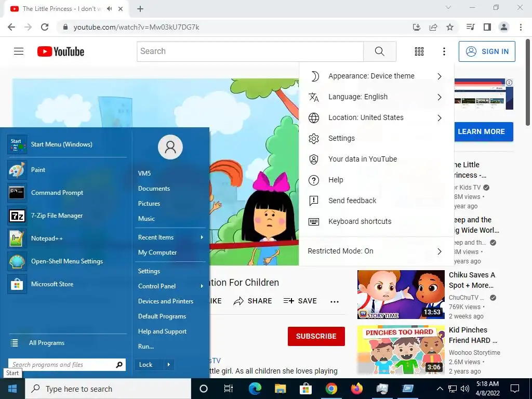Click the SIGN IN button

(x=487, y=51)
